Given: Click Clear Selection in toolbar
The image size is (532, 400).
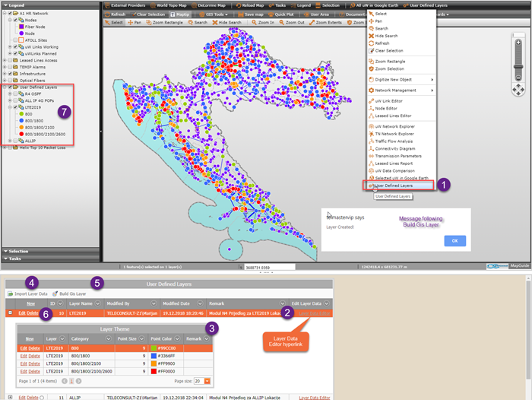Looking at the screenshot, I should [148, 14].
